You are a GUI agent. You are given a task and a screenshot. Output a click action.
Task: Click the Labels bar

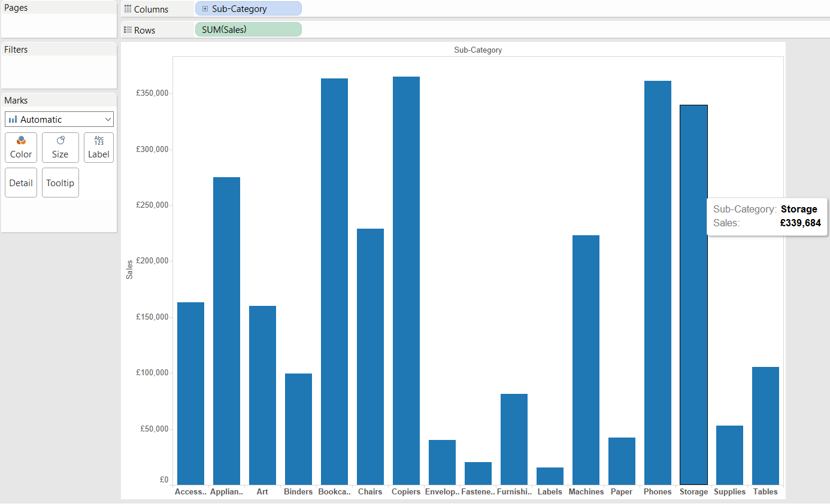click(550, 476)
